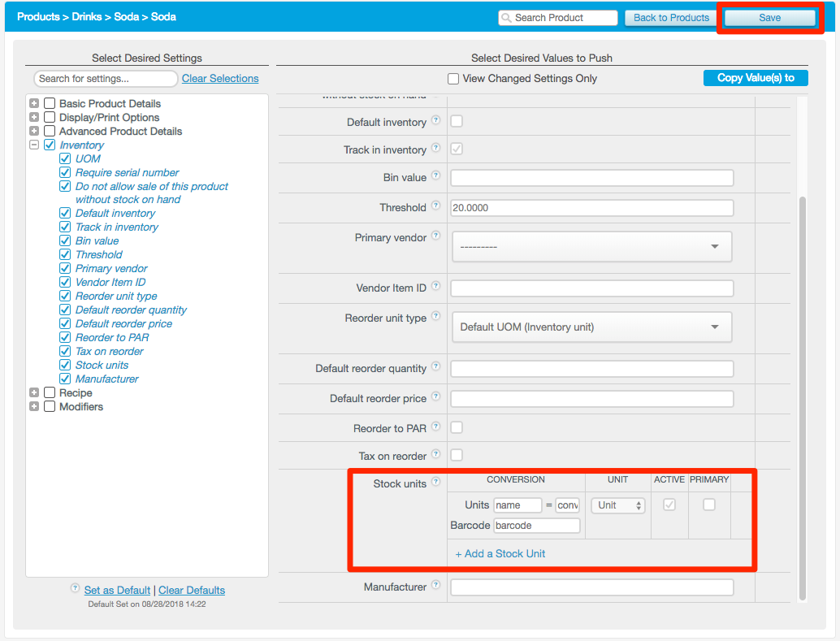Viewport: 840px width, 641px height.
Task: Click help icon next to Stock units
Action: pyautogui.click(x=436, y=483)
